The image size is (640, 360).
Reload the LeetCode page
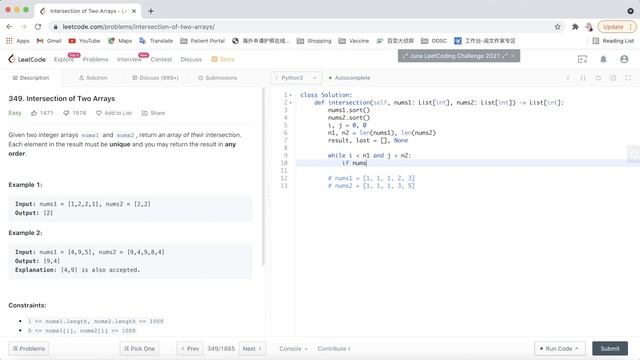click(x=38, y=27)
